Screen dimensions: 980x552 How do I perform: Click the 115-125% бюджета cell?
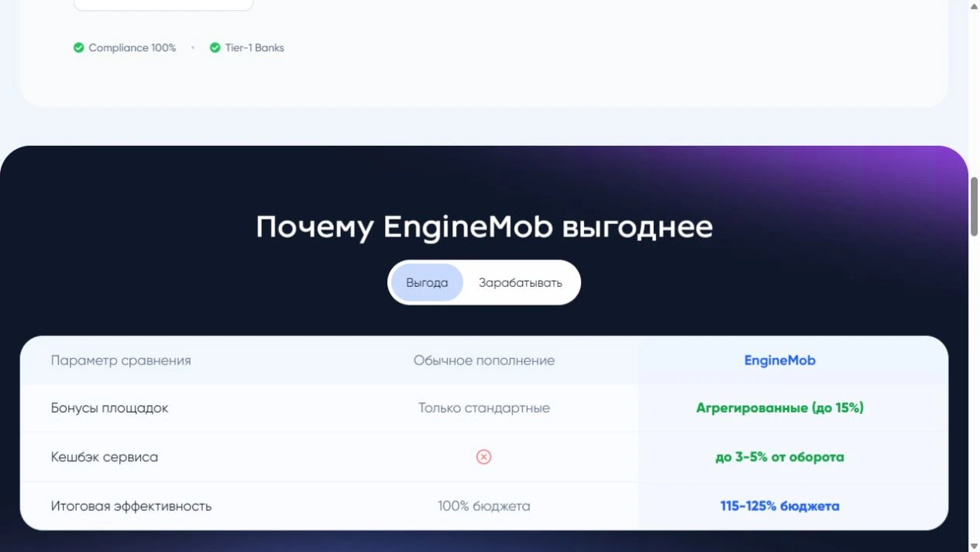point(780,506)
